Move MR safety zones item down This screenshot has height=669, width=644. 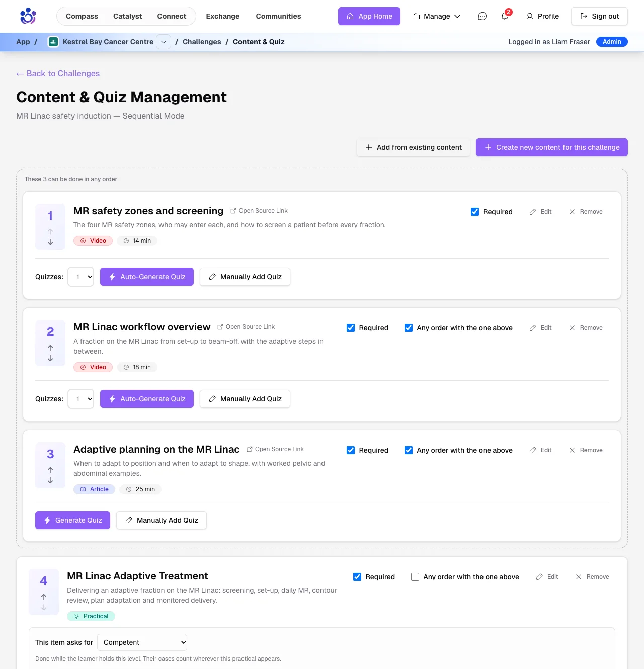[50, 242]
